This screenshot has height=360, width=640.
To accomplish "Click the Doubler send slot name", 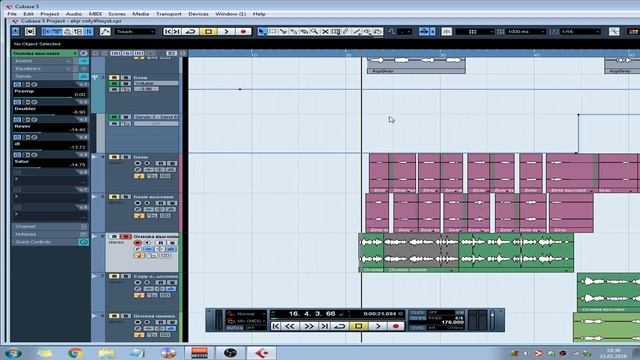I will click(25, 109).
